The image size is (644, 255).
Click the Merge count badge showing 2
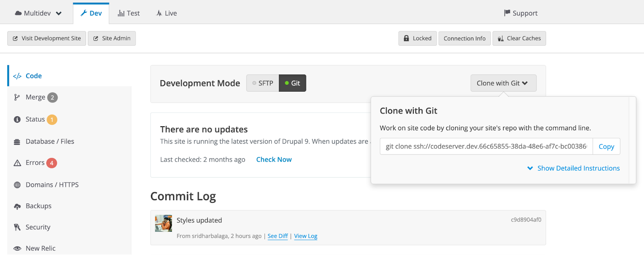point(52,97)
